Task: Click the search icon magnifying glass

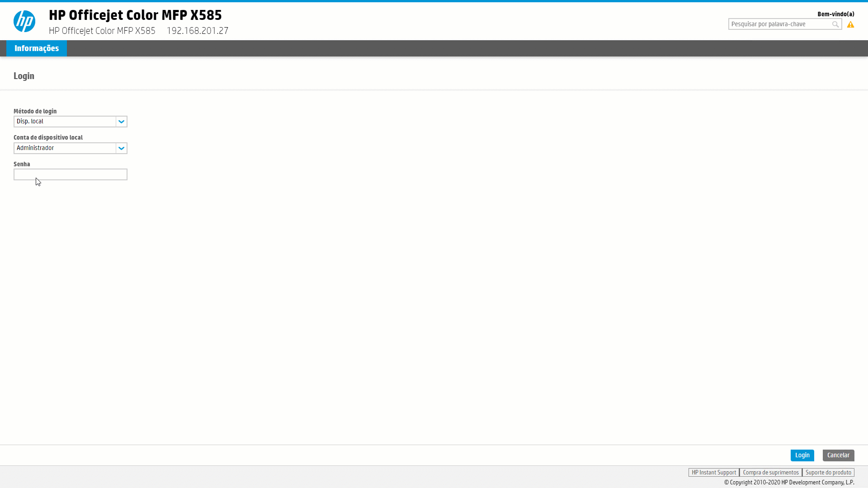Action: (x=835, y=23)
